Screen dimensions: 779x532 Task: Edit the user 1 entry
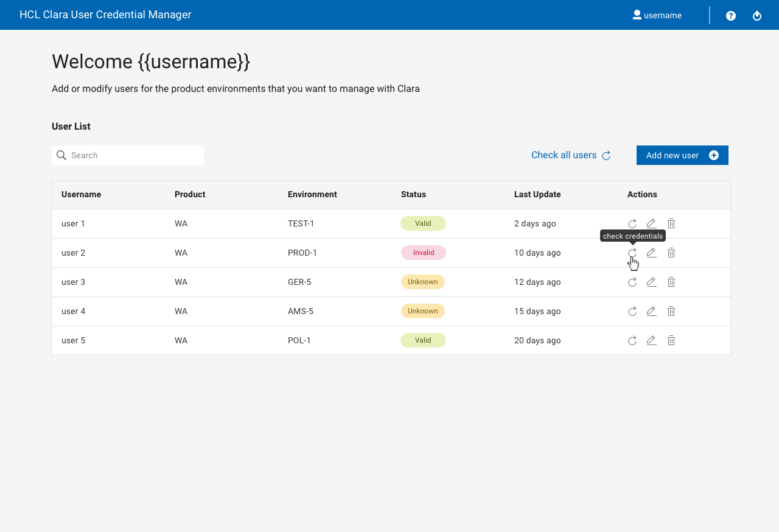pos(651,223)
